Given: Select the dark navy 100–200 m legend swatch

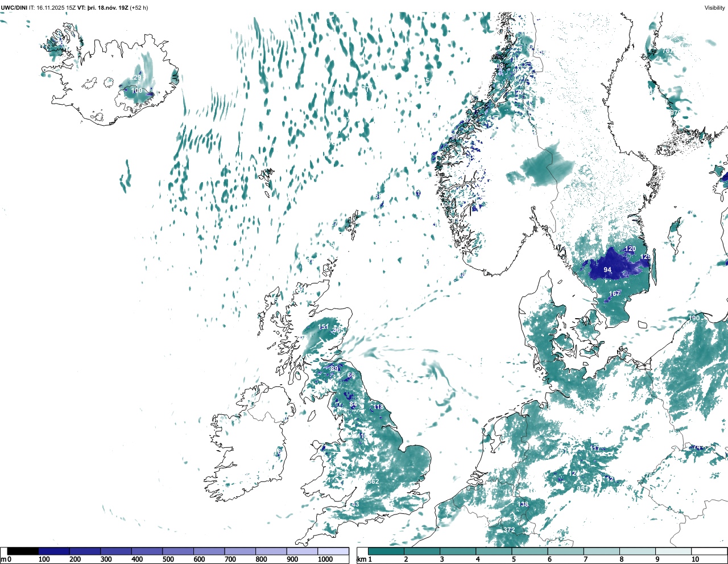Looking at the screenshot, I should click(54, 551).
